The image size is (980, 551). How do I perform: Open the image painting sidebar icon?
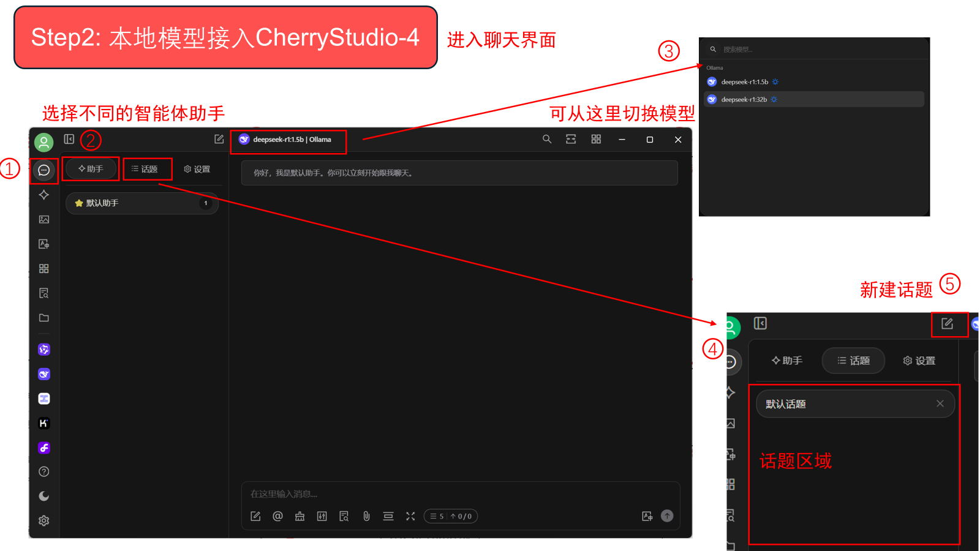point(44,219)
